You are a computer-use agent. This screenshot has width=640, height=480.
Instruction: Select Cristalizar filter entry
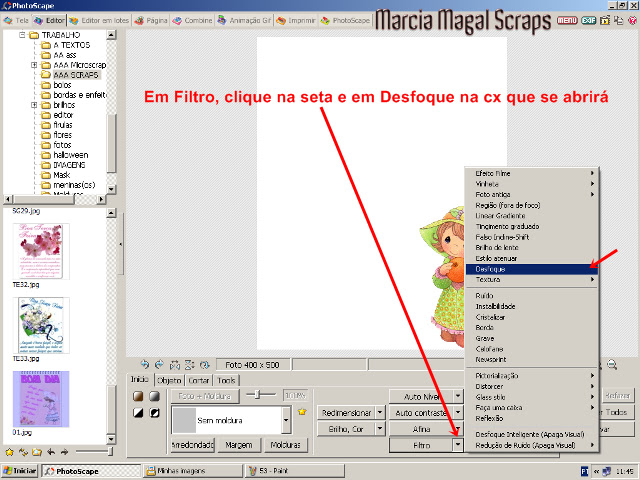click(532, 317)
